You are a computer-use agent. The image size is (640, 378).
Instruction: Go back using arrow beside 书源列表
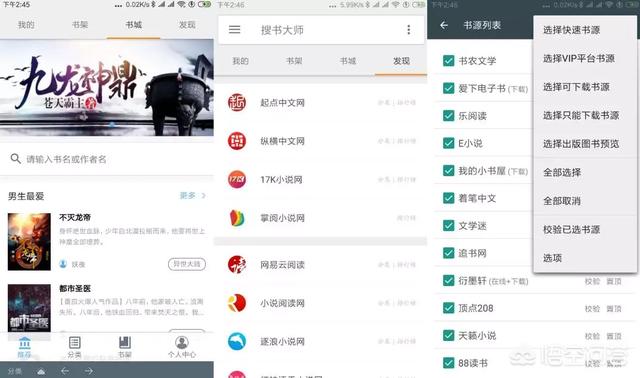tap(444, 25)
